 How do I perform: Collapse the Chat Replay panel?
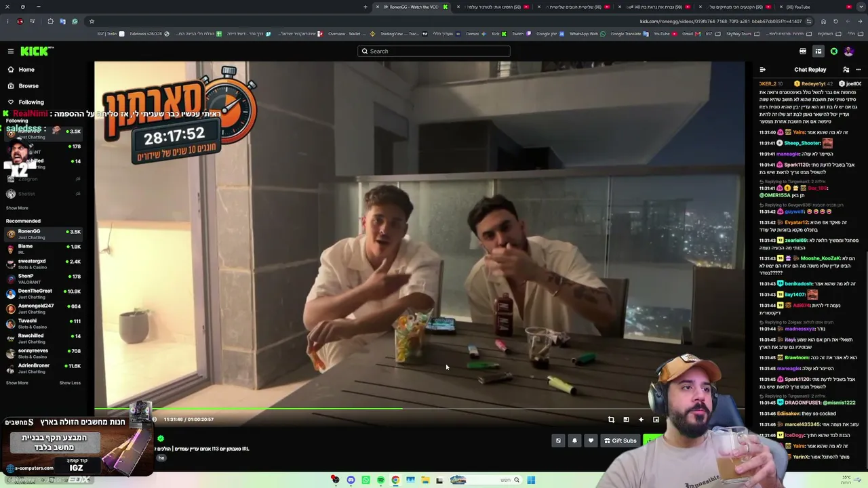pyautogui.click(x=762, y=70)
